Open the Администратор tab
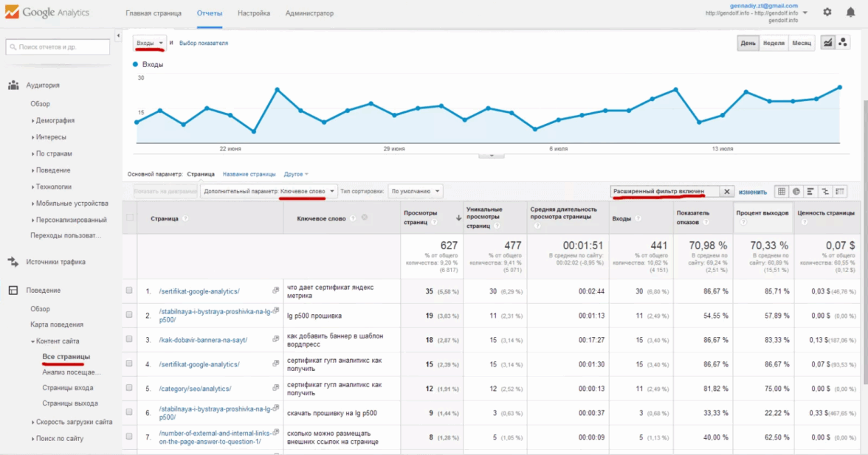 pos(309,13)
